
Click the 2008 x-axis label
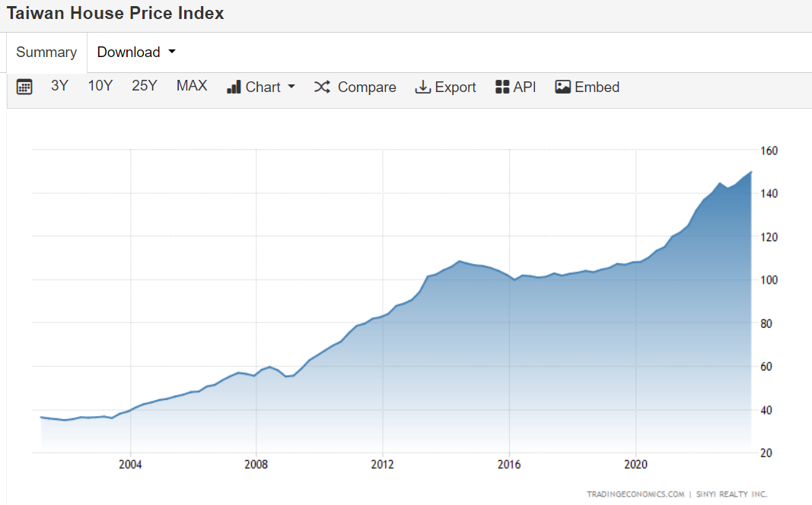tap(256, 464)
